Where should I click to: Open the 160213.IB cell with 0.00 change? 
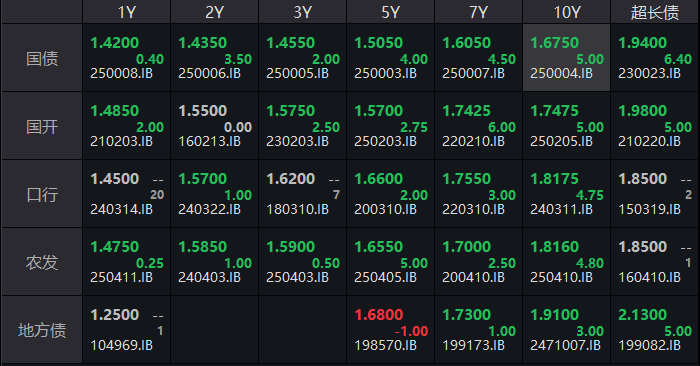214,126
